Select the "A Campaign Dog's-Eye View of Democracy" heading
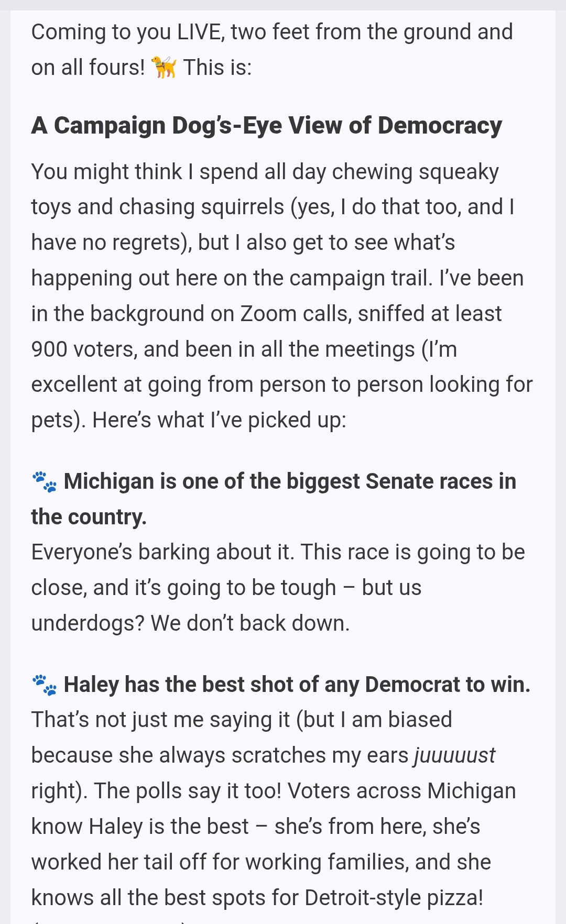Viewport: 566px width, 924px height. coord(266,126)
